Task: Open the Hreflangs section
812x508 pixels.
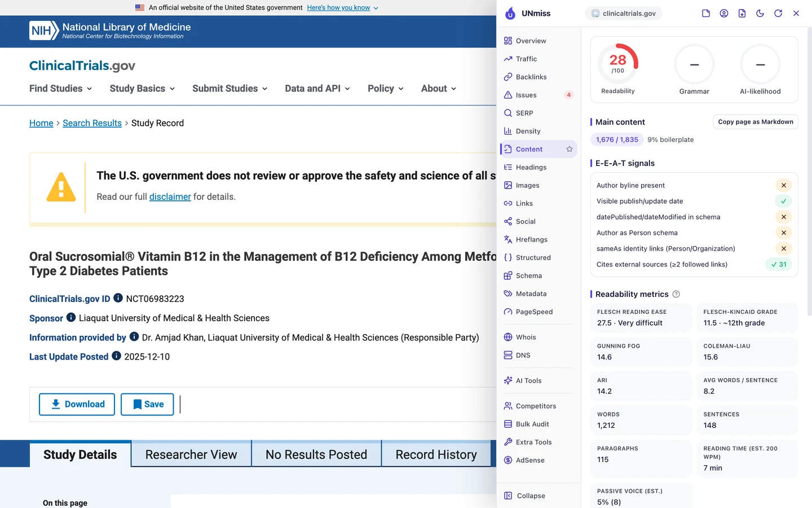Action: [x=539, y=239]
